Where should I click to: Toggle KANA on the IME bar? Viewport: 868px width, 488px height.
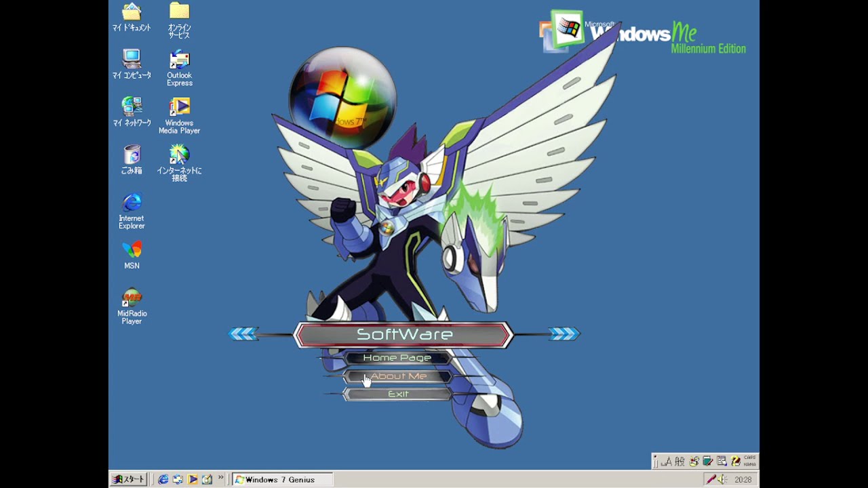(749, 464)
